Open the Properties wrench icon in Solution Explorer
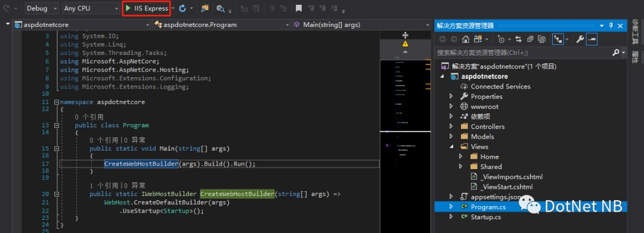644x233 pixels. pos(580,39)
